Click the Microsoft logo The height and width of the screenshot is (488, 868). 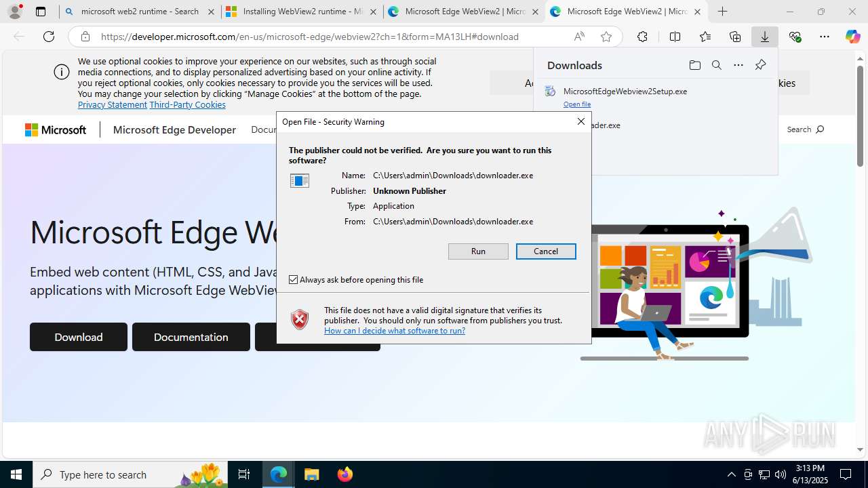(x=56, y=129)
